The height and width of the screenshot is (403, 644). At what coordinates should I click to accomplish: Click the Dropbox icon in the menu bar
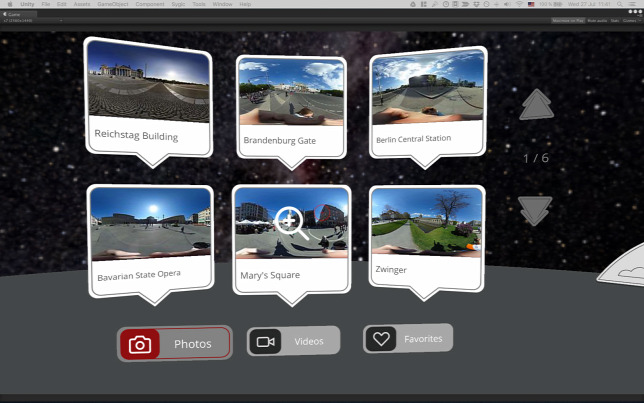pos(476,4)
